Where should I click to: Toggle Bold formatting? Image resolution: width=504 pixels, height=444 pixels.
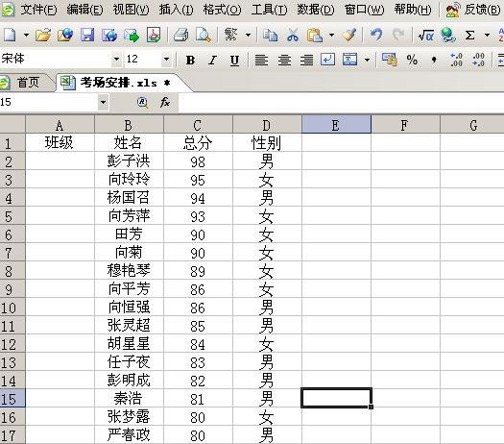pyautogui.click(x=190, y=61)
